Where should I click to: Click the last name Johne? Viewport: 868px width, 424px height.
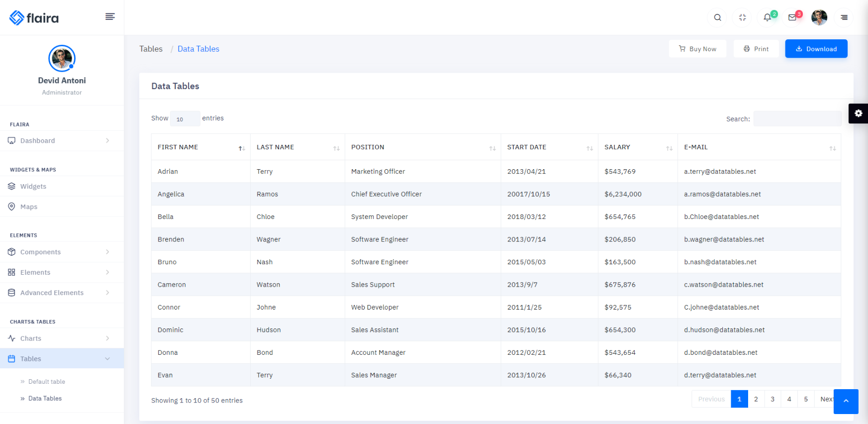pos(266,308)
